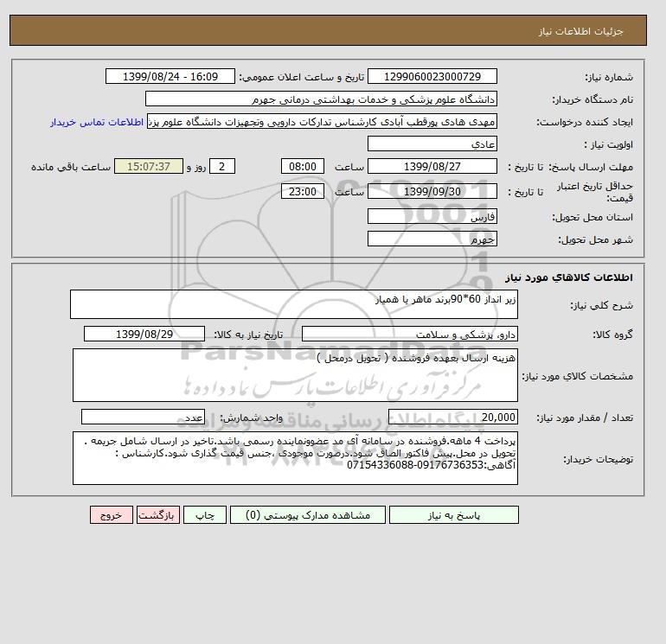The image size is (666, 644).
Task: Click the price validity time 23:00
Action: click(303, 191)
